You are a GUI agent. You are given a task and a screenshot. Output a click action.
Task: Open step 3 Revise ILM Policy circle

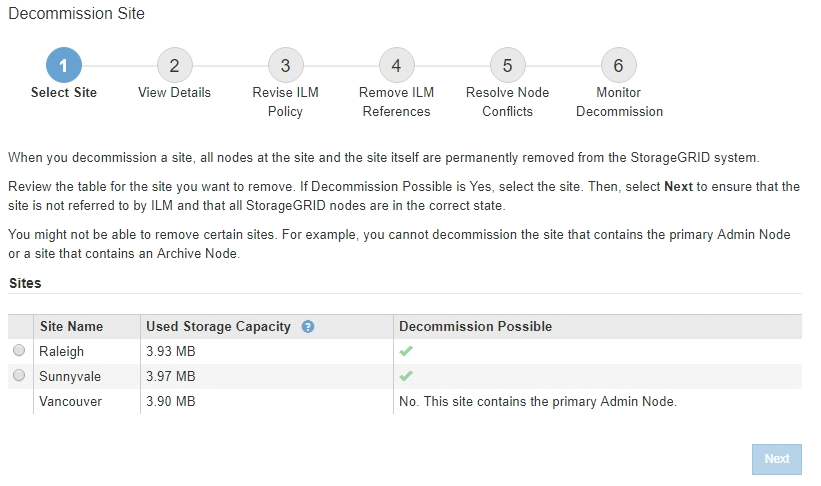point(285,66)
